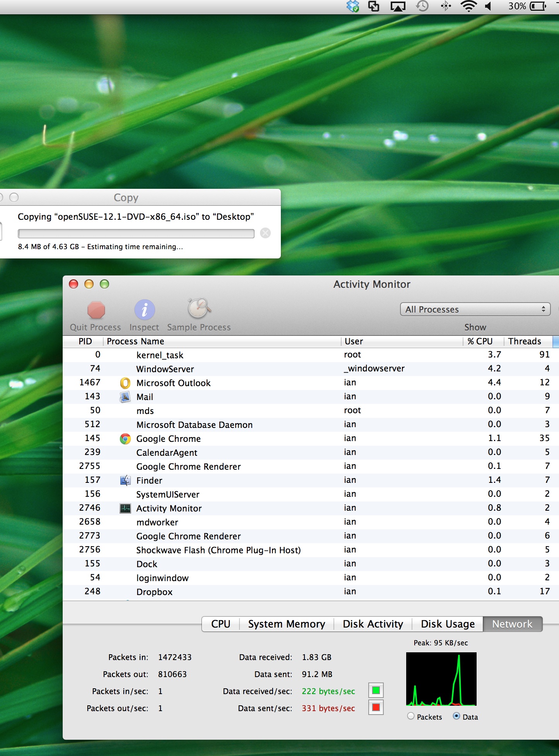Click the Mail icon in process list
This screenshot has height=756, width=559.
point(125,397)
